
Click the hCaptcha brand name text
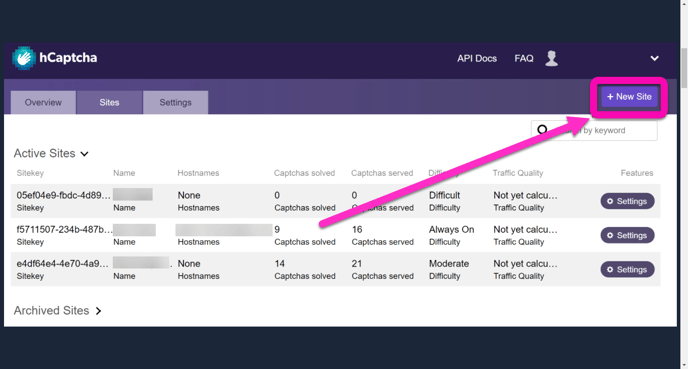coord(68,58)
